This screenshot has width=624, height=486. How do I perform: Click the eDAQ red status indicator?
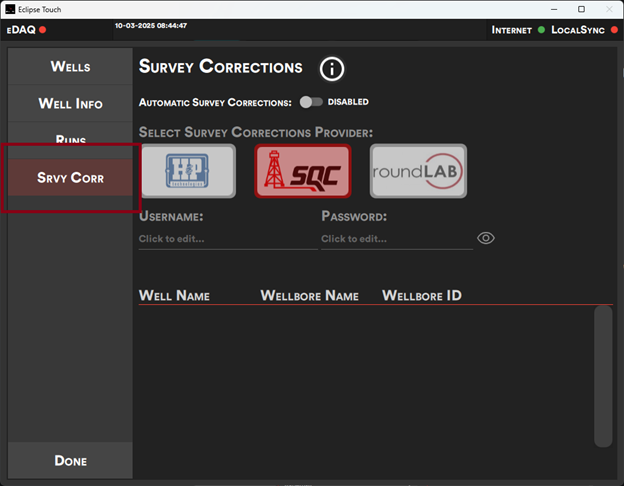(43, 30)
